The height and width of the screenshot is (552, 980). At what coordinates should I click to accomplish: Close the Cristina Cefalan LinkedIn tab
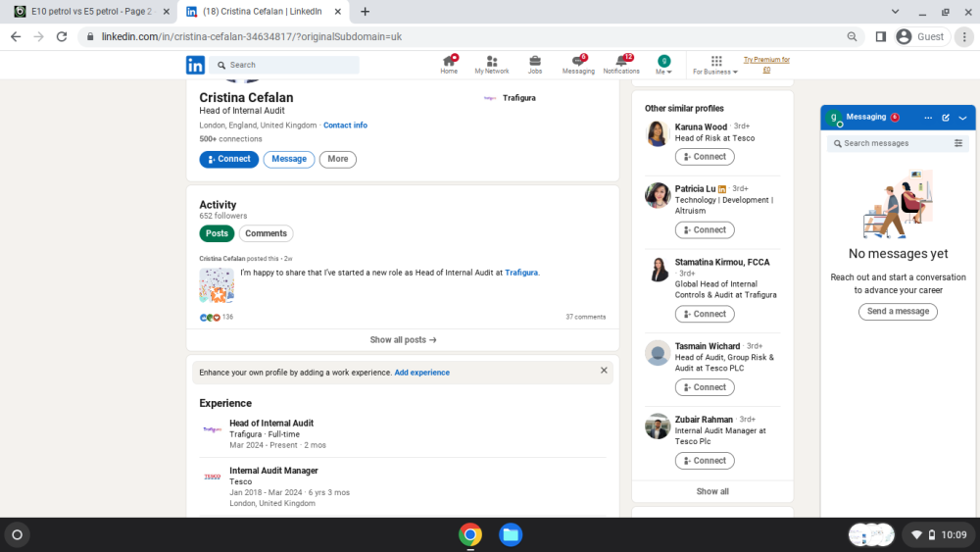337,12
